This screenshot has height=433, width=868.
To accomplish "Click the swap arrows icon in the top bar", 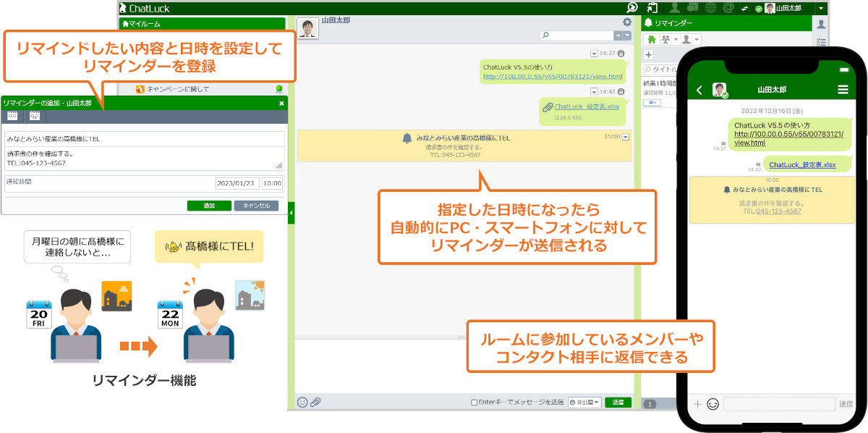I will (x=744, y=9).
